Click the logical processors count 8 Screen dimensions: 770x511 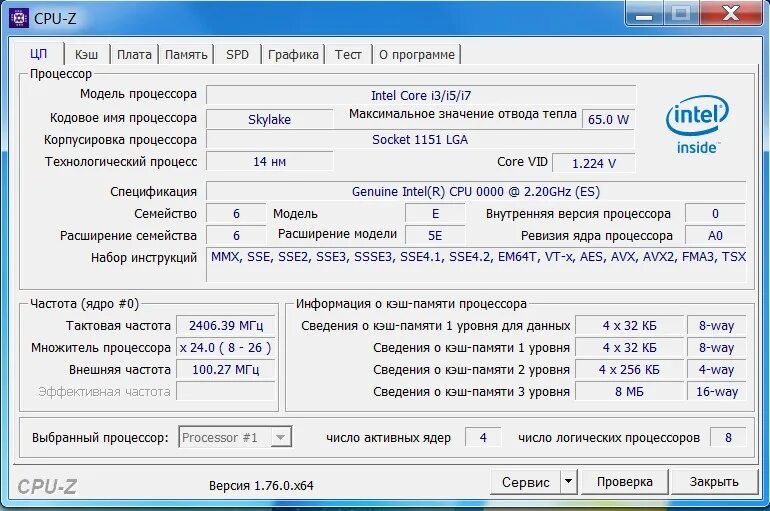coord(728,437)
